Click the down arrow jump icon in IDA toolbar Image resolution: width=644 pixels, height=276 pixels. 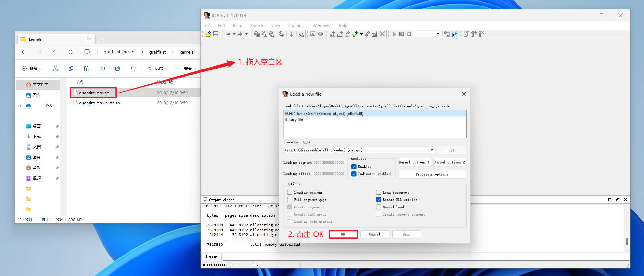(291, 34)
